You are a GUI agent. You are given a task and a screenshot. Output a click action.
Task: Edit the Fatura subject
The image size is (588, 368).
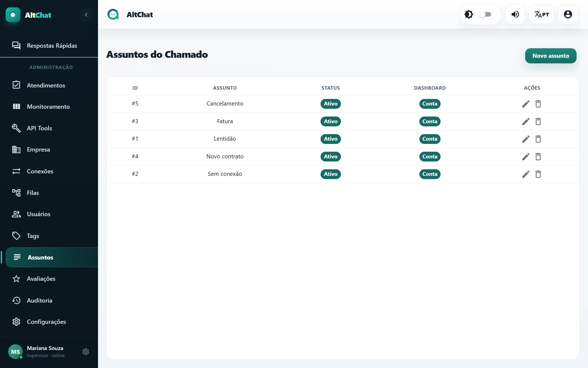point(526,121)
